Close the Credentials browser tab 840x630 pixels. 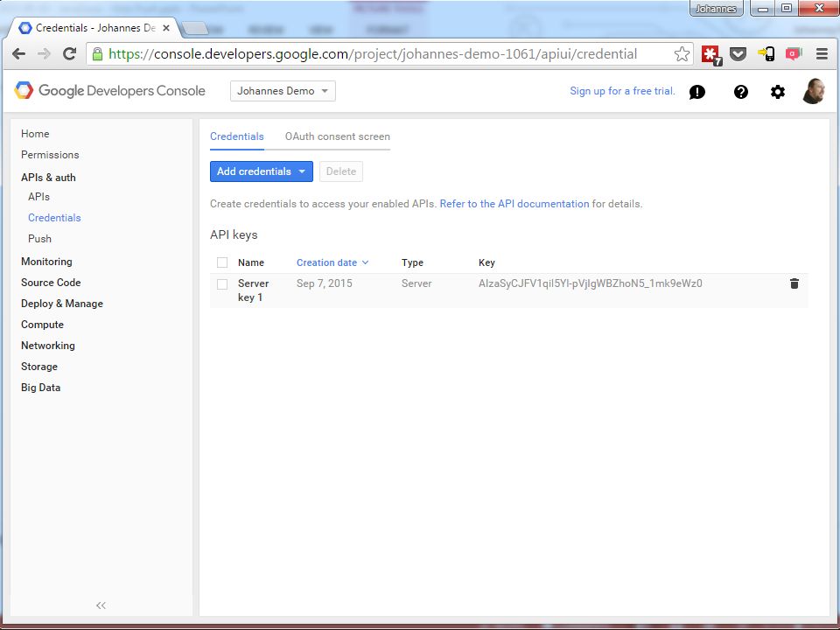click(x=166, y=28)
